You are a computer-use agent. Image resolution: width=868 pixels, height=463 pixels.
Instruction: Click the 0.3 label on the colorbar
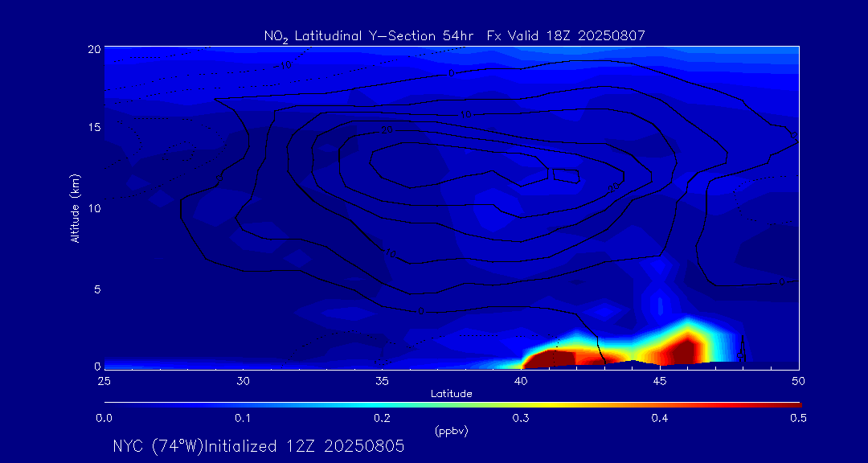pyautogui.click(x=521, y=418)
